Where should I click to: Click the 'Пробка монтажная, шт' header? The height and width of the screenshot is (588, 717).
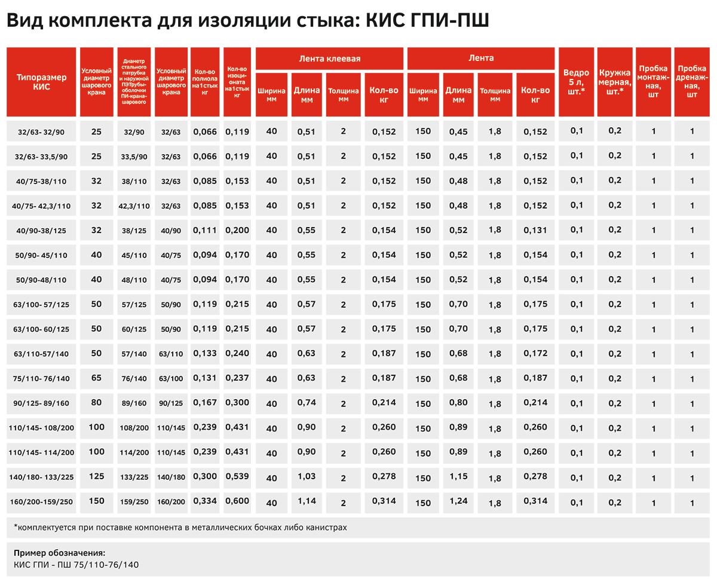pos(653,82)
